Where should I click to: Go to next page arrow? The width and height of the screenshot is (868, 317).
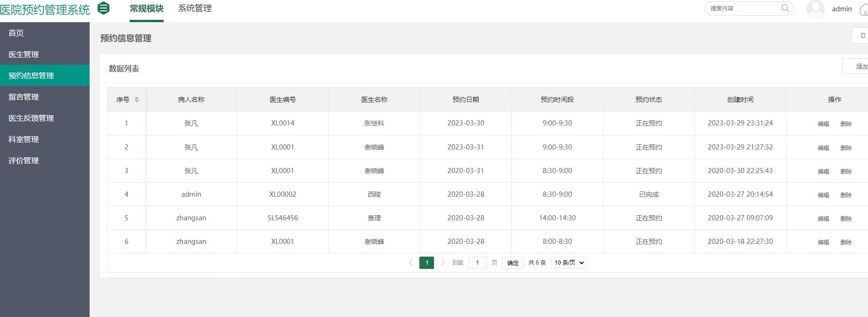point(443,263)
